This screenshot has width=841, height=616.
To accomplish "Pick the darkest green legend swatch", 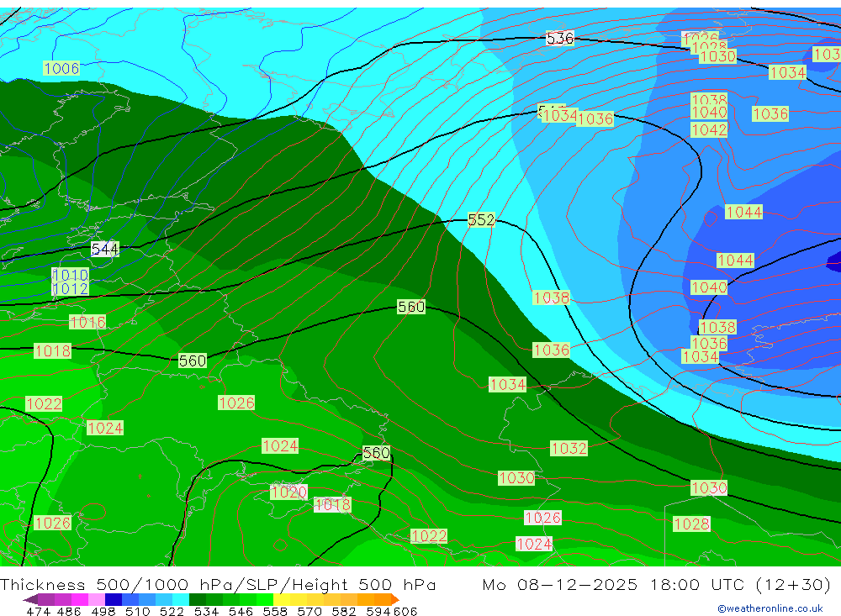I will [198, 599].
